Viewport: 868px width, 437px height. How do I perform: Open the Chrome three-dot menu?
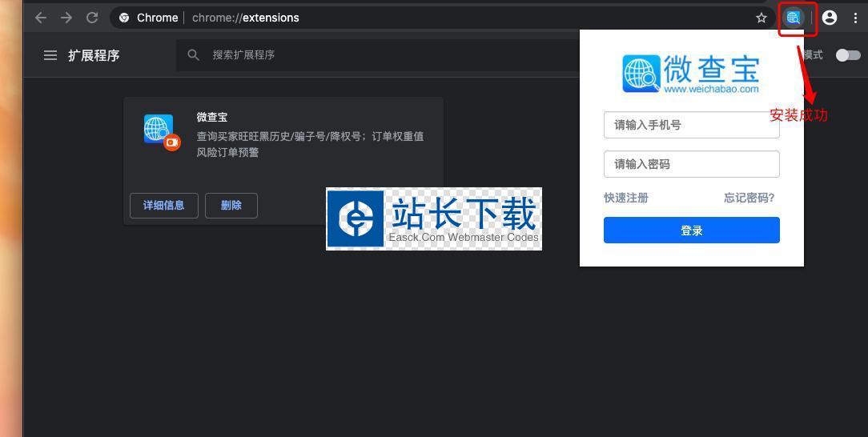pos(855,18)
